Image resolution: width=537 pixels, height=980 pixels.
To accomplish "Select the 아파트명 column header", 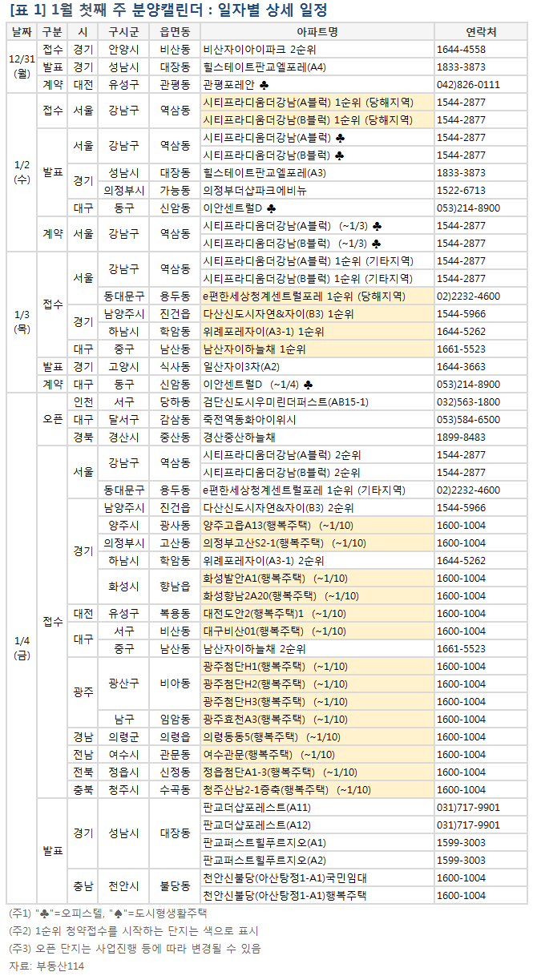I will coord(317,31).
